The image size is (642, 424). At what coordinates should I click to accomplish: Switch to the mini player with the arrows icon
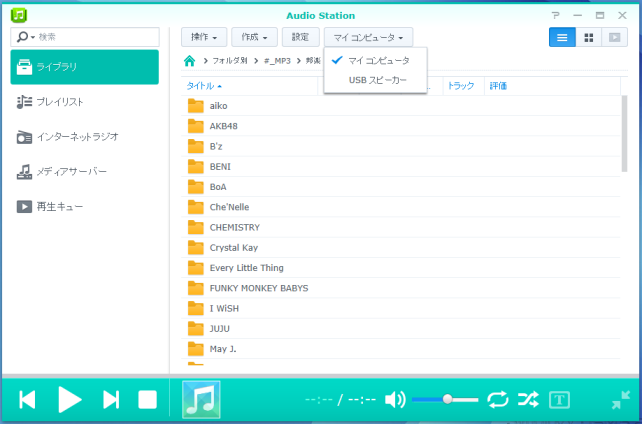(x=621, y=400)
